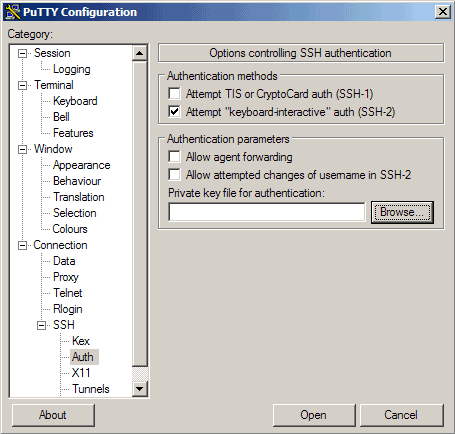Viewport: 455px width, 434px height.
Task: Select the Session category
Action: (x=52, y=53)
